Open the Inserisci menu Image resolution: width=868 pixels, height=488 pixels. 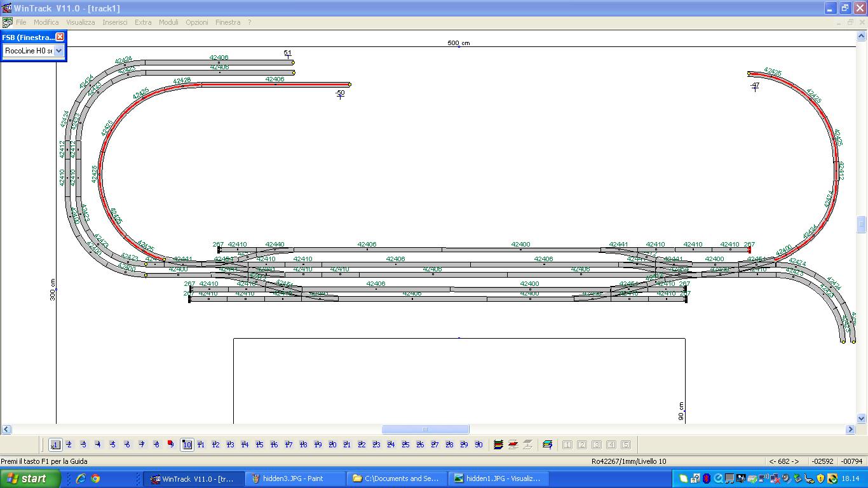pyautogui.click(x=115, y=22)
